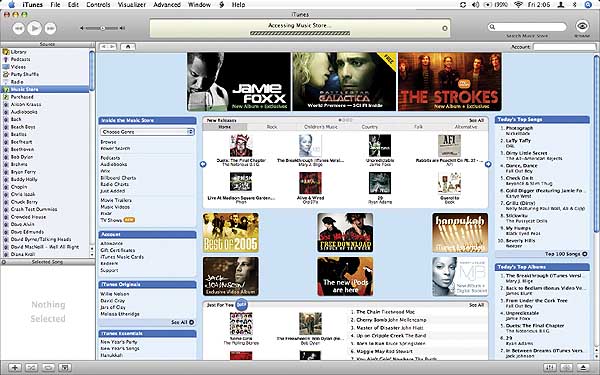Click the Play button in iTunes toolbar
Image resolution: width=600 pixels, height=375 pixels.
(34, 28)
